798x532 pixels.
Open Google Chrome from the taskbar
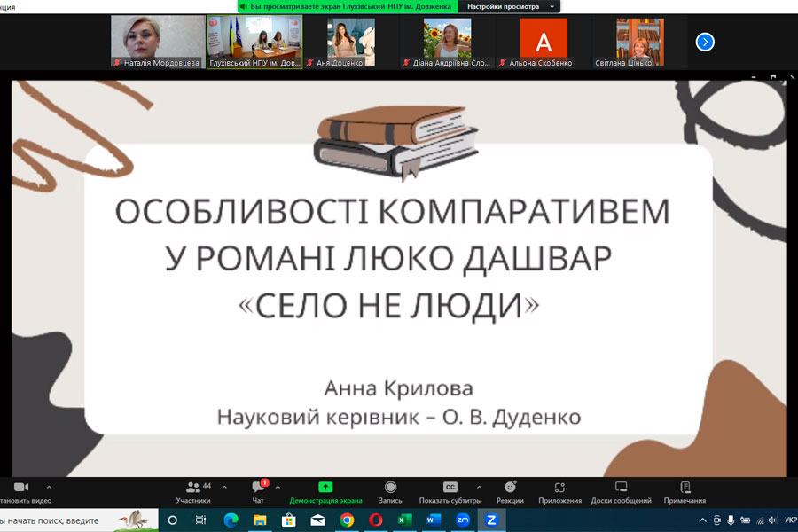tap(347, 520)
